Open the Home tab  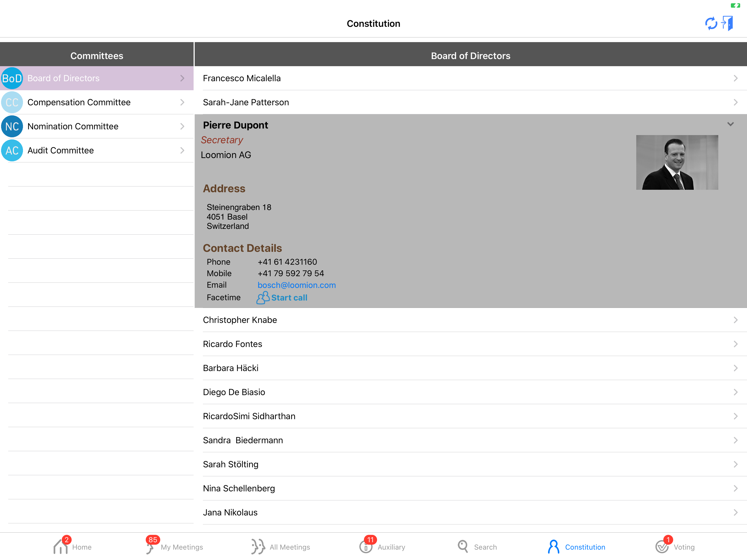(x=72, y=547)
